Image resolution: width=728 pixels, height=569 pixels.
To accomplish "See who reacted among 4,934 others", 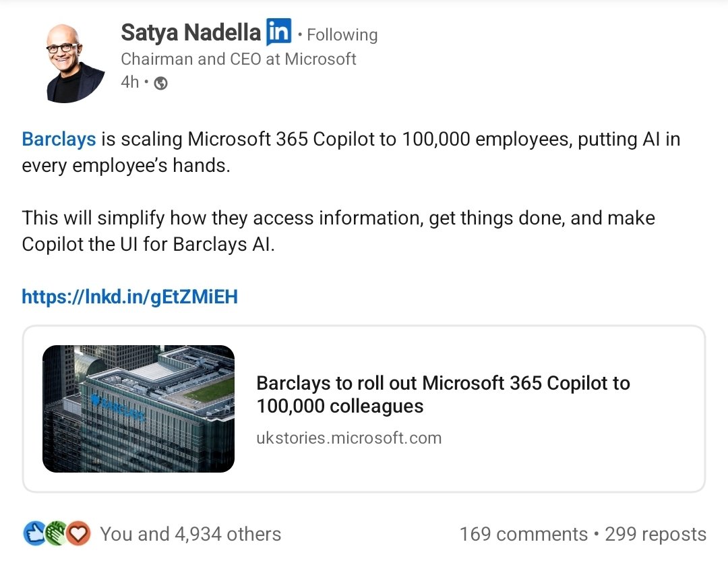I will [191, 533].
